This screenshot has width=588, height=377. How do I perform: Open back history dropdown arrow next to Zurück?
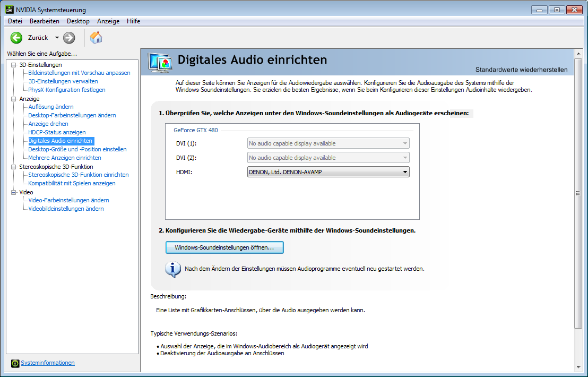pyautogui.click(x=57, y=38)
